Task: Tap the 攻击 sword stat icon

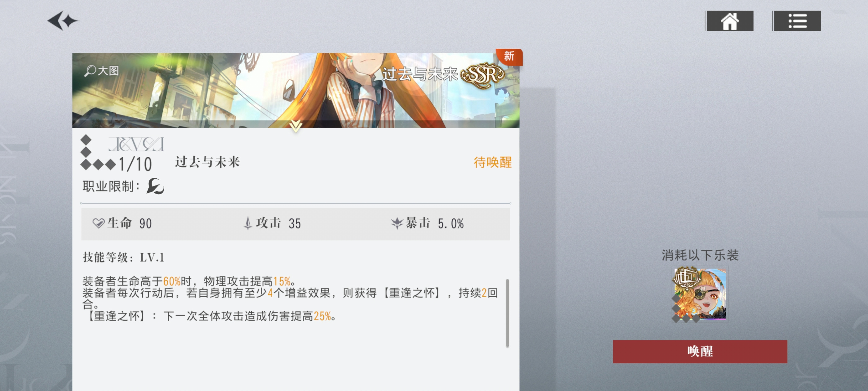Action: coord(248,223)
